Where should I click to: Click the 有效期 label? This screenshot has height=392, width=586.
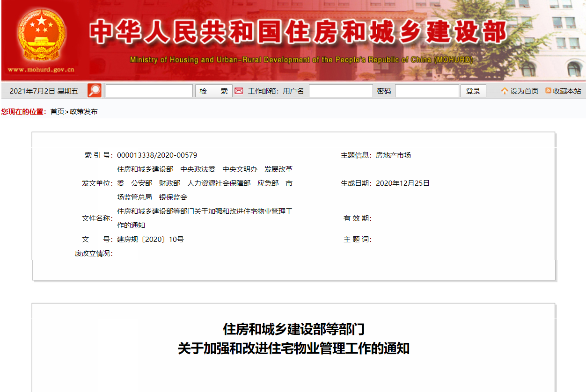pyautogui.click(x=358, y=218)
